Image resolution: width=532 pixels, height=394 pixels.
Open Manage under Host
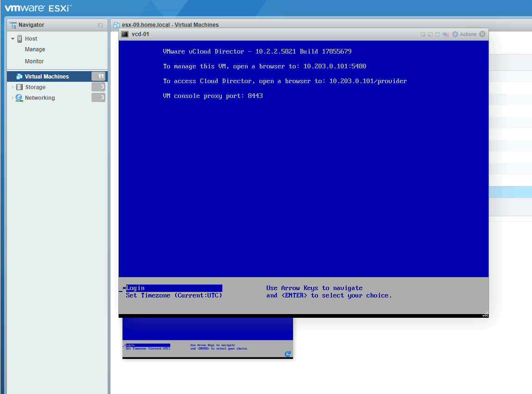(35, 49)
